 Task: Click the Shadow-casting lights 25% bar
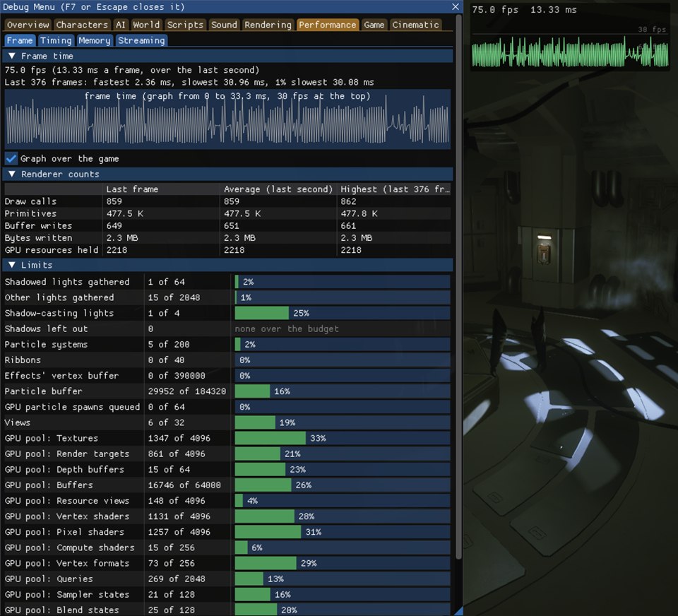click(x=343, y=313)
